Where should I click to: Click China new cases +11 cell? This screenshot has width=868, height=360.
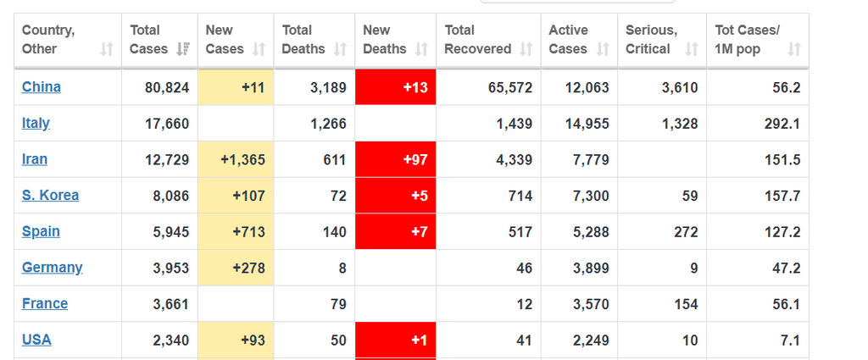click(236, 87)
